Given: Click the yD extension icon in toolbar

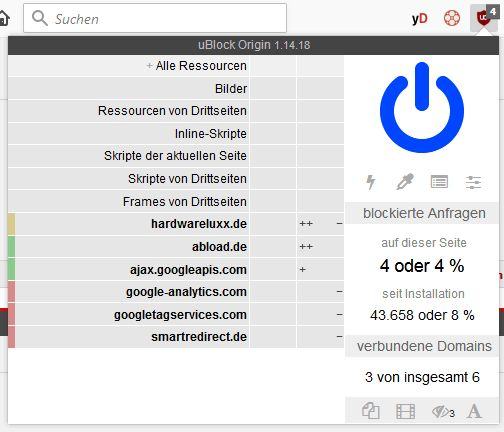Looking at the screenshot, I should 419,19.
